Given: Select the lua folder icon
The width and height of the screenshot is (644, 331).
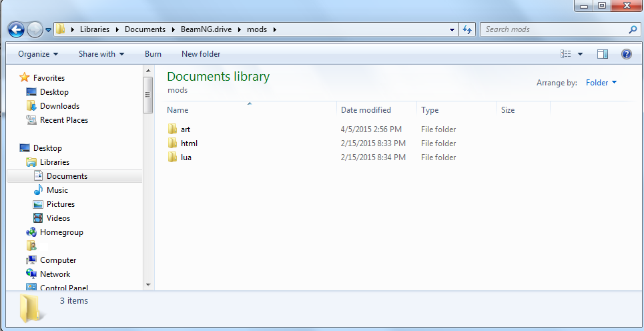Looking at the screenshot, I should point(172,157).
